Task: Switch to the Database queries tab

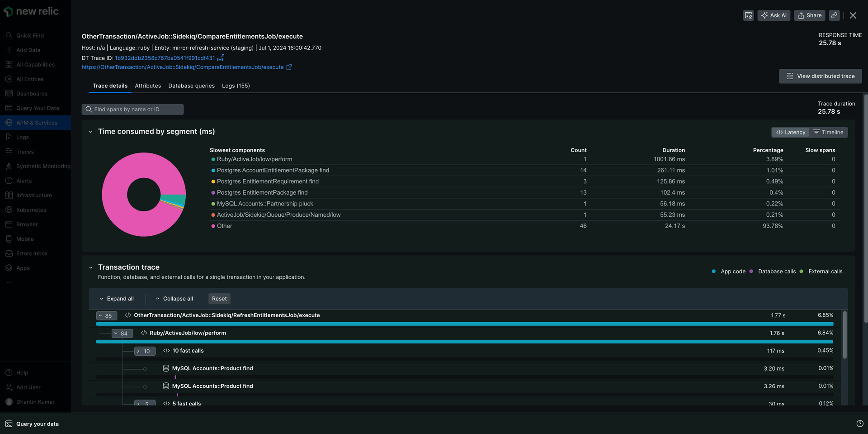Action: 191,86
